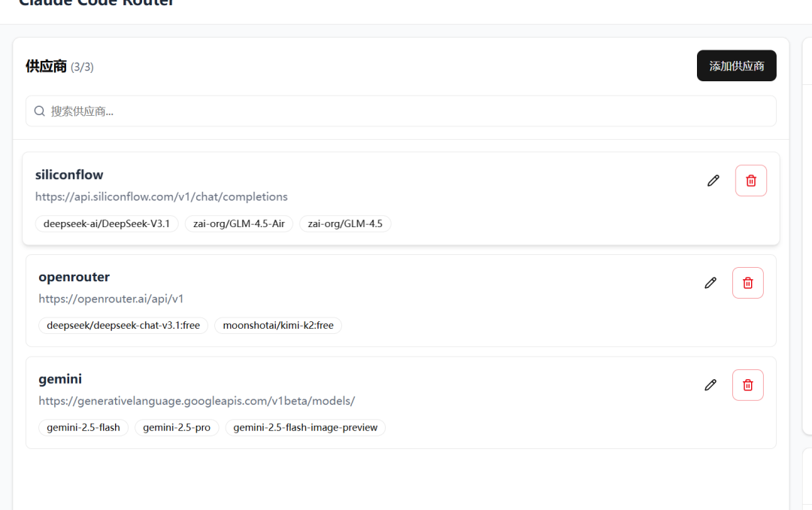
Task: Click the edit pencil for siliconflow
Action: tap(713, 181)
